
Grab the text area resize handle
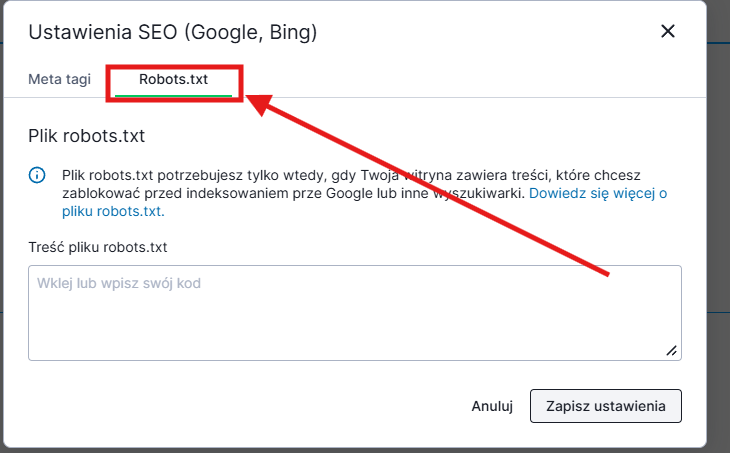click(x=672, y=350)
